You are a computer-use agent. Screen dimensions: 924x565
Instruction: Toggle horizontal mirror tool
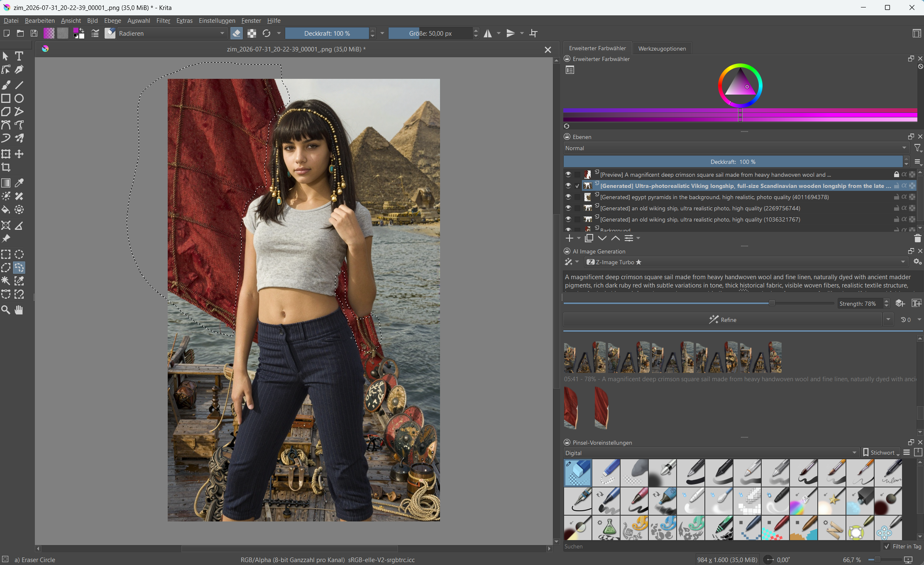488,33
